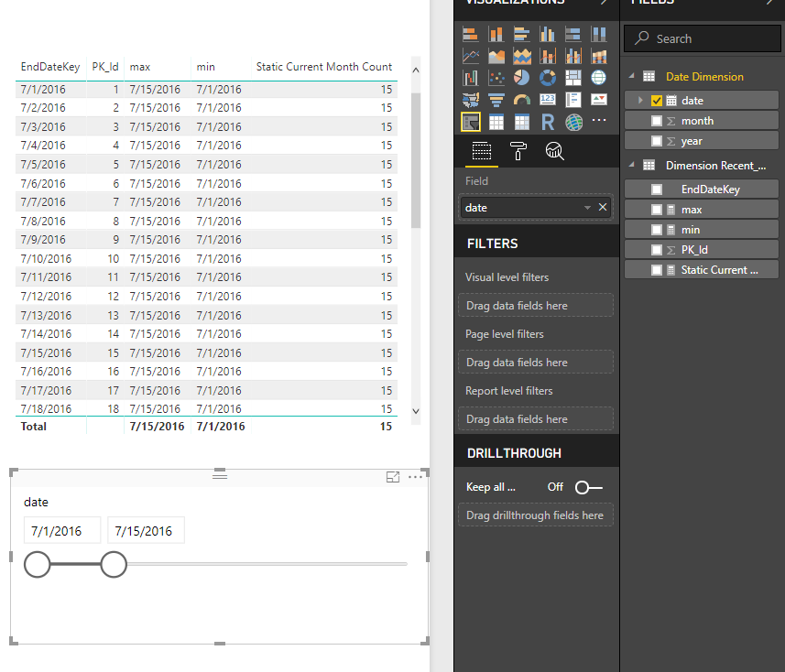Select the area chart visualization
Image resolution: width=785 pixels, height=672 pixels.
[496, 56]
